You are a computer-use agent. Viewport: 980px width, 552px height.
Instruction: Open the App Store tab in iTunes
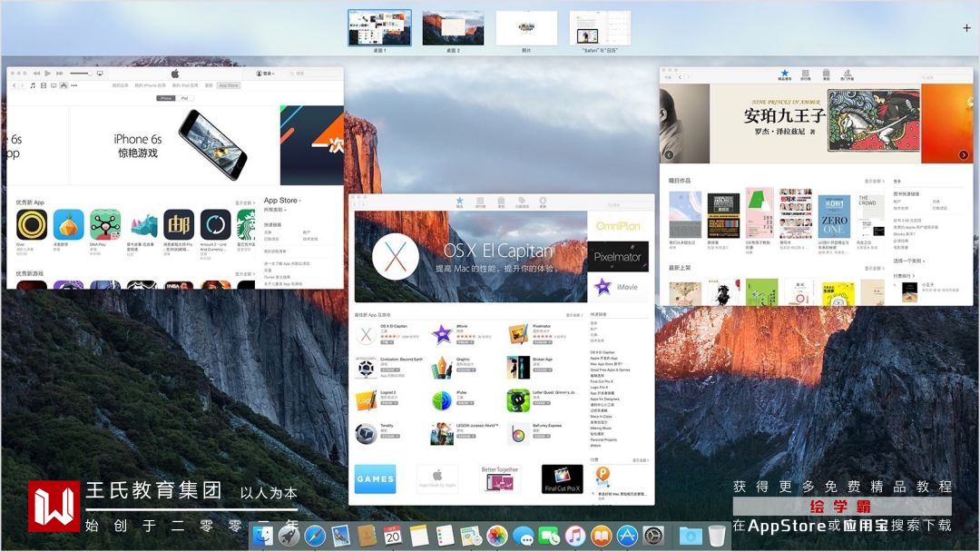[229, 85]
